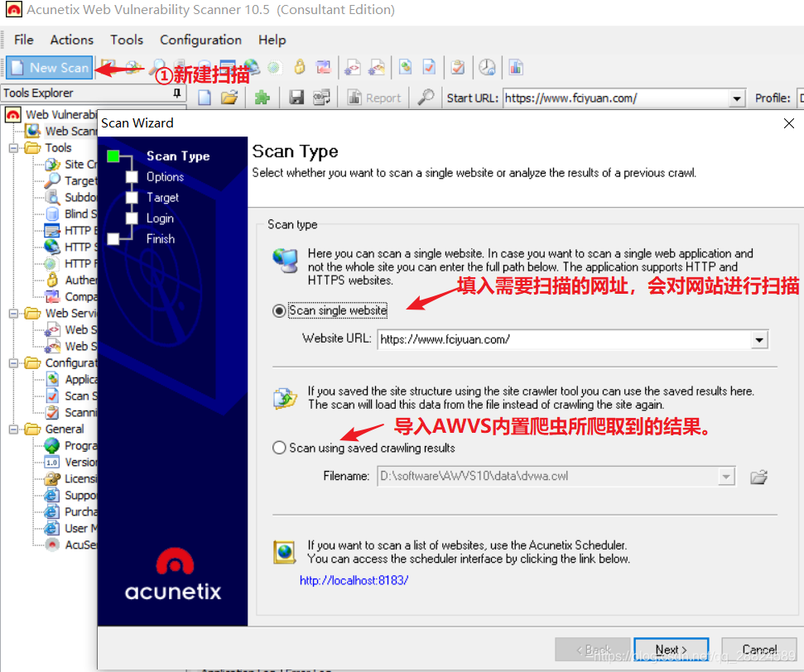
Task: Pin the Tools Explorer panel
Action: [177, 93]
